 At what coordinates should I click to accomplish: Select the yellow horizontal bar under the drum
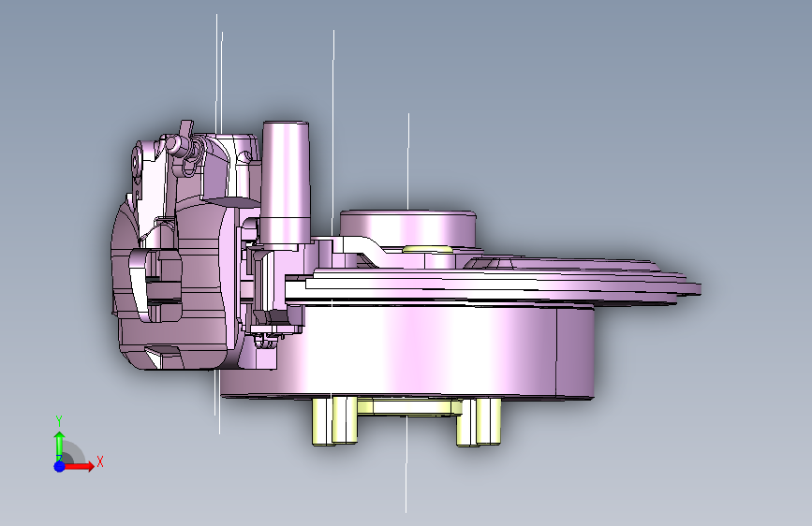tap(409, 406)
